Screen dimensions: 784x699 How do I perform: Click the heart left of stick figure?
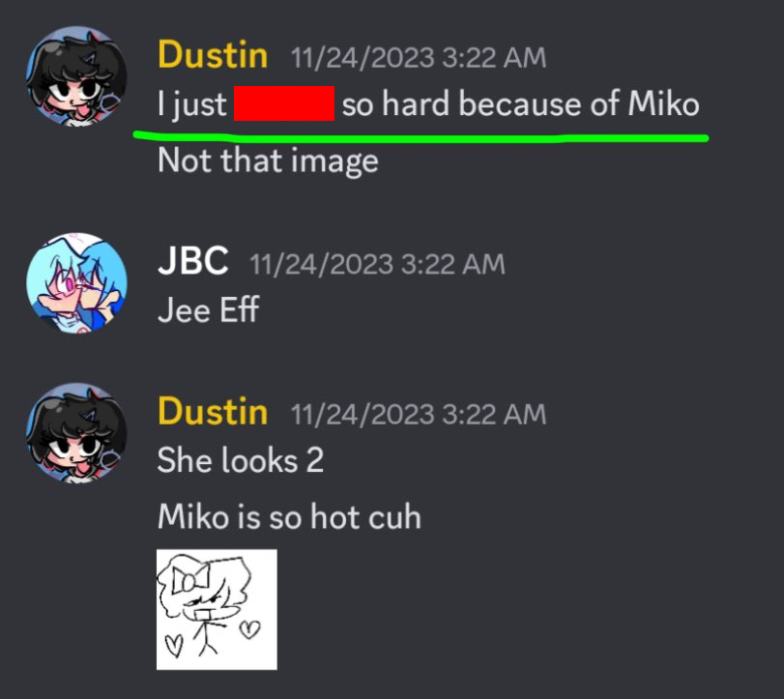coord(174,645)
